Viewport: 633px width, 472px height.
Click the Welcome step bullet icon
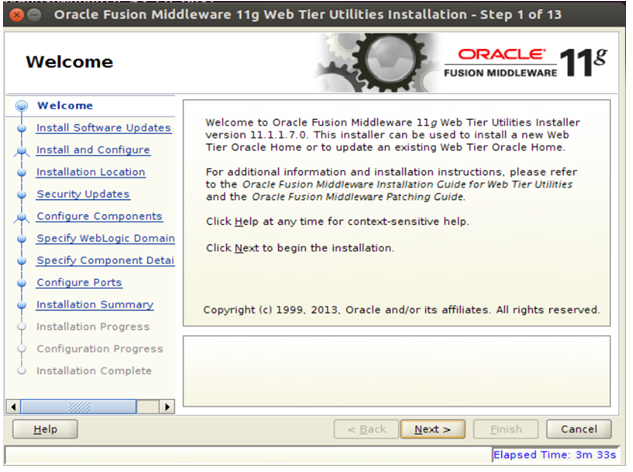(21, 106)
